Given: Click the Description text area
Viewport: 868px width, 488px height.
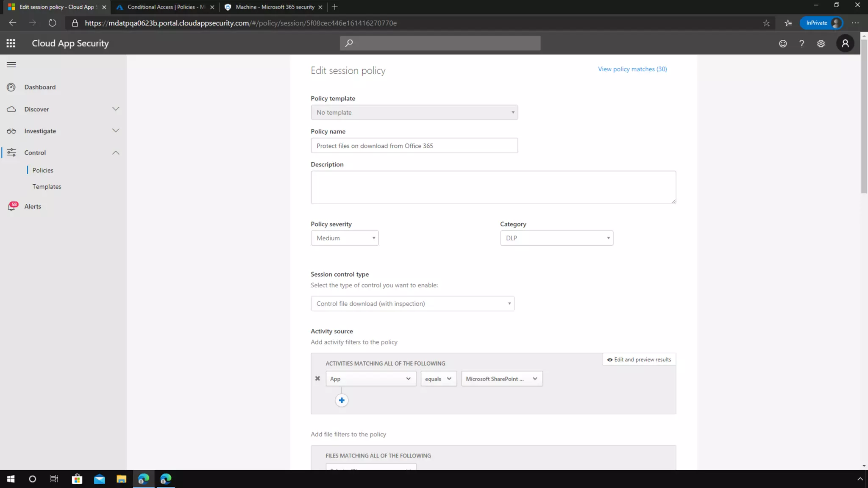Looking at the screenshot, I should click(x=493, y=187).
